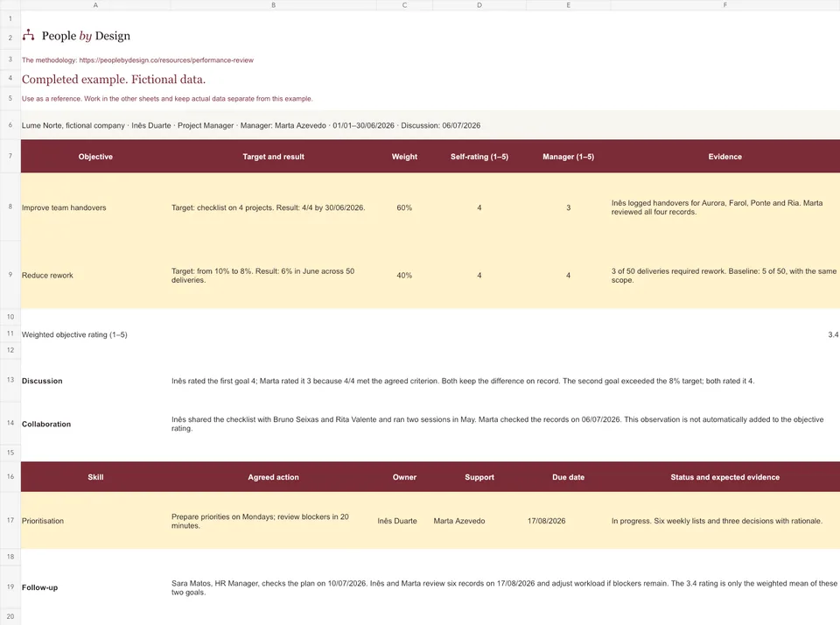Click the 'Collaboration' label cell
The height and width of the screenshot is (625, 840).
pyautogui.click(x=95, y=424)
